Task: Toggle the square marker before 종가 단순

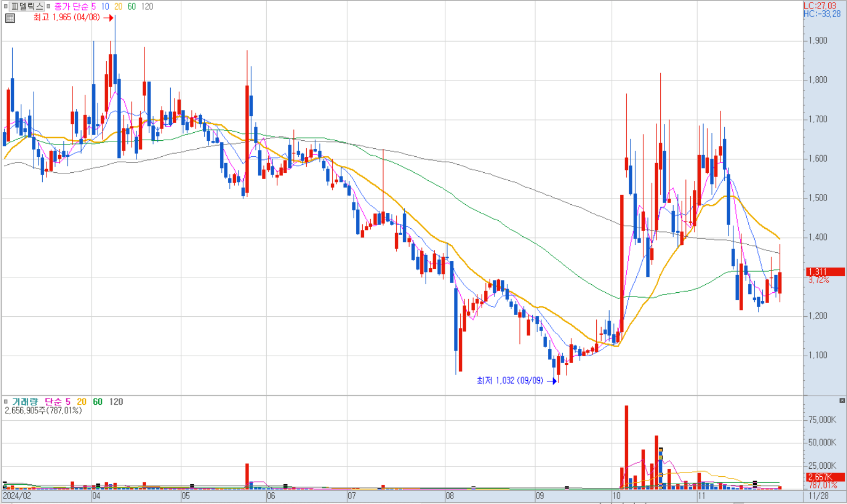Action: coord(49,6)
